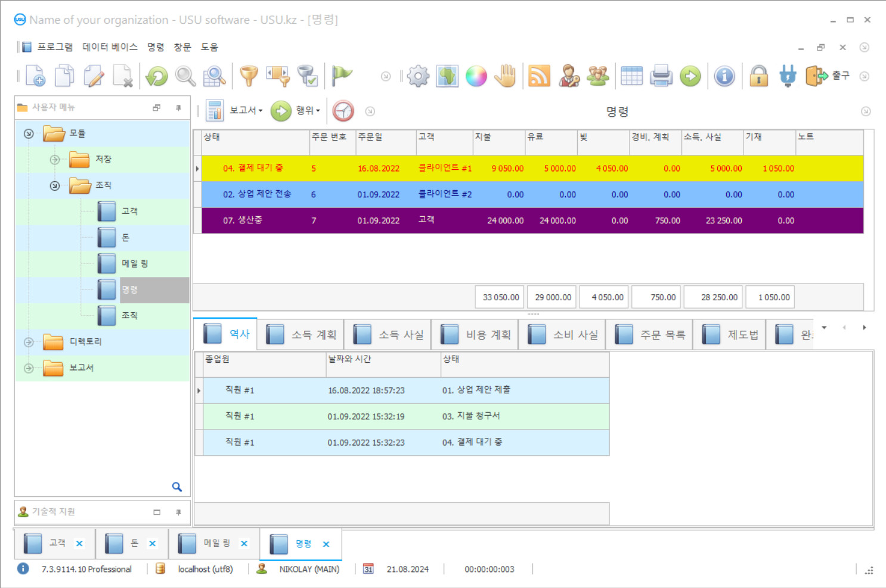
Task: Switch to the 주문 목록 tab
Action: 649,335
